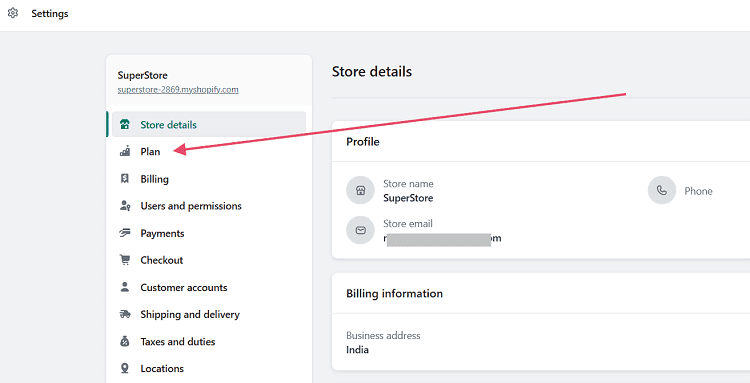Click the Store details storefront icon
Image resolution: width=750 pixels, height=383 pixels.
125,125
